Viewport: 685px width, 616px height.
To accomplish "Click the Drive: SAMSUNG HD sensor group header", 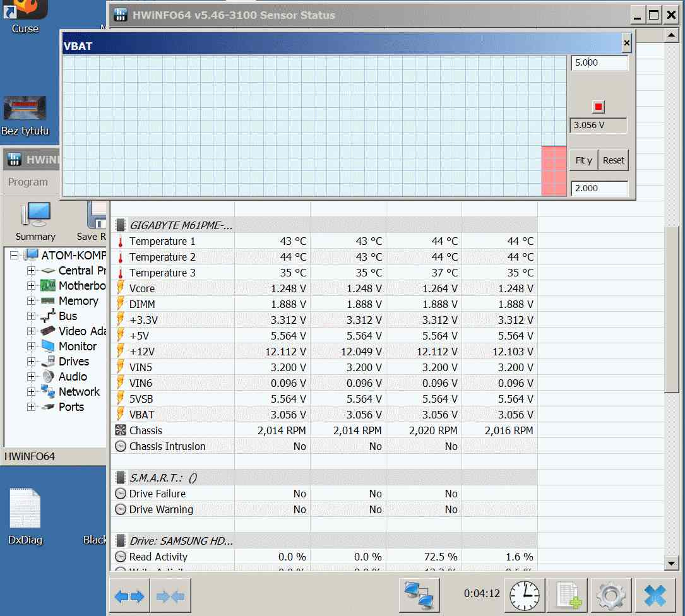I will tap(324, 541).
